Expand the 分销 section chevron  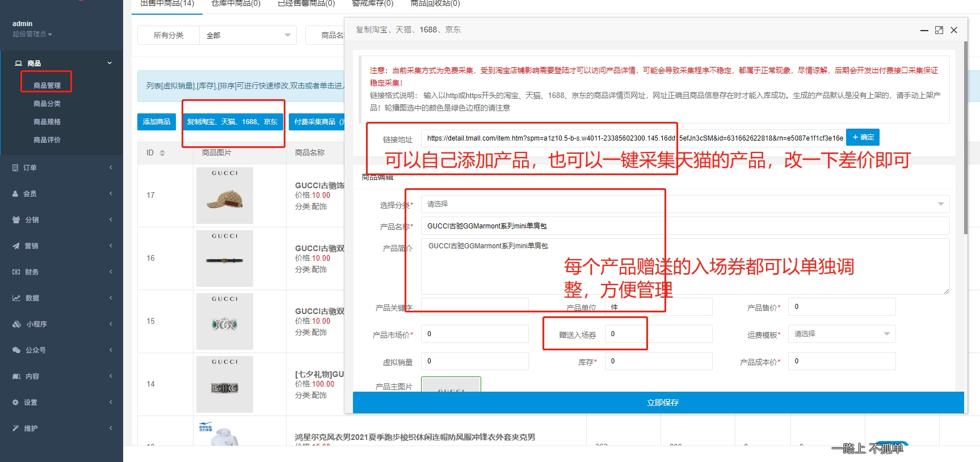[x=111, y=219]
